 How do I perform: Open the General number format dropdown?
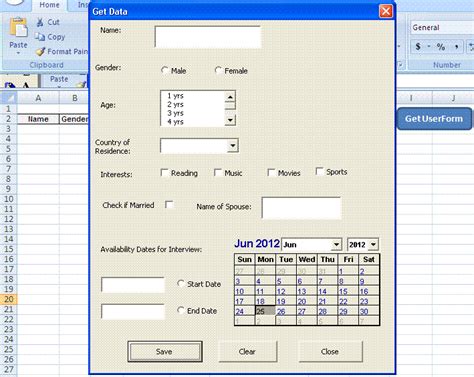click(x=442, y=28)
